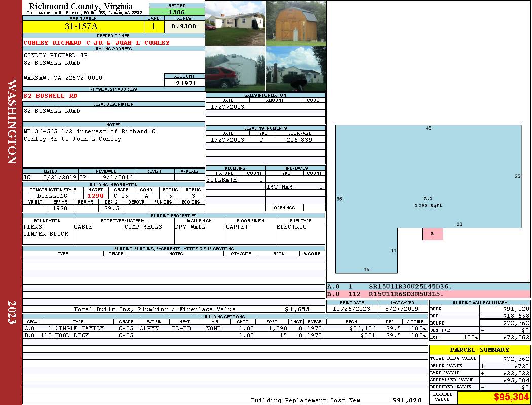
Task: Select the A.0 sketch code row
Action: [x=428, y=287]
